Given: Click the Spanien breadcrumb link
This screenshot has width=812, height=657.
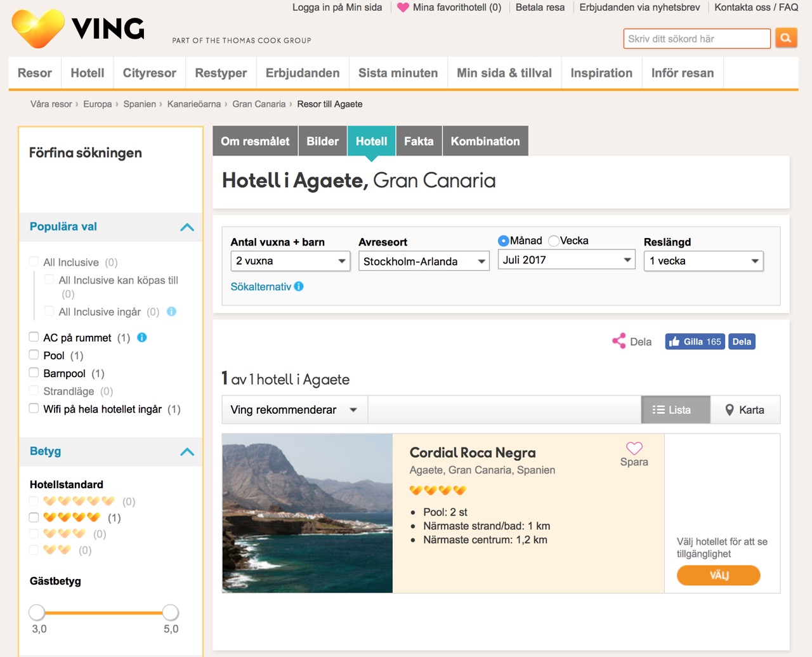Looking at the screenshot, I should (140, 104).
